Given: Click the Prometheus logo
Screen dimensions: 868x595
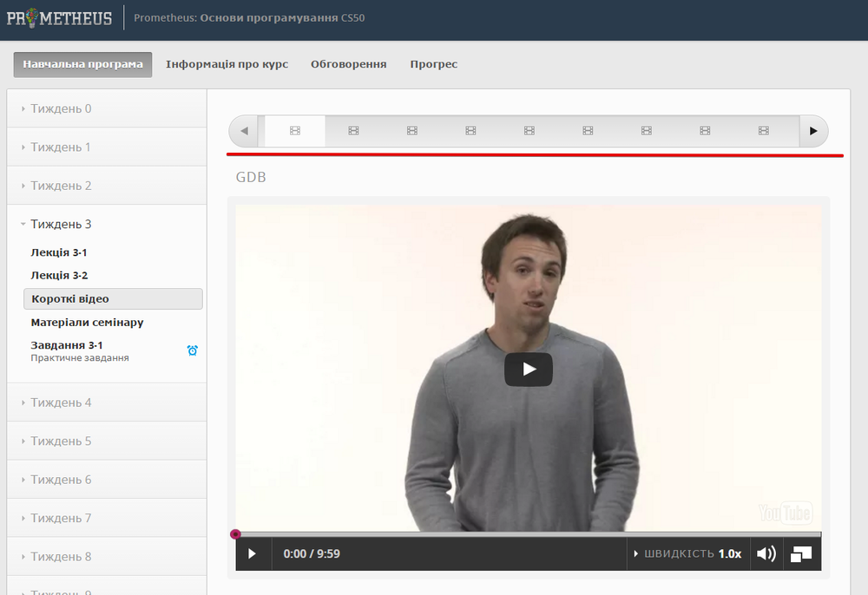Looking at the screenshot, I should pos(59,17).
